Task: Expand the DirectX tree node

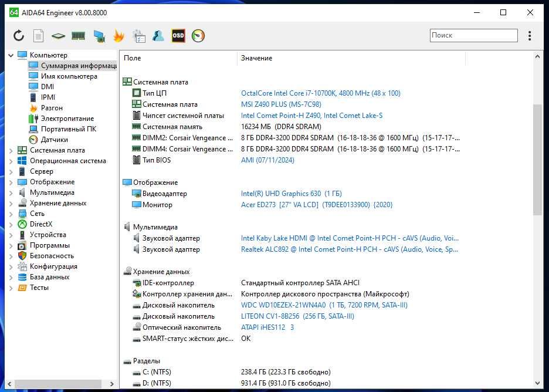Action: pyautogui.click(x=11, y=224)
